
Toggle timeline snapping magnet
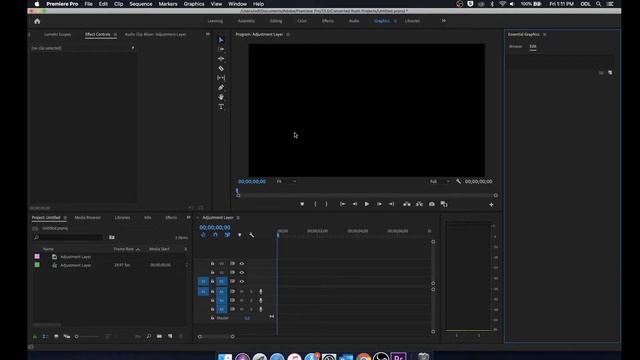pyautogui.click(x=215, y=235)
